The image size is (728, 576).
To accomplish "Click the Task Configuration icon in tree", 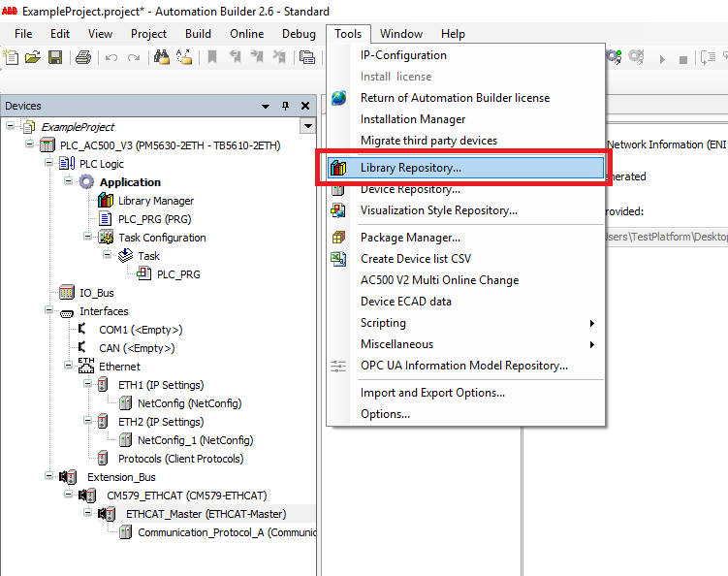I will (106, 238).
